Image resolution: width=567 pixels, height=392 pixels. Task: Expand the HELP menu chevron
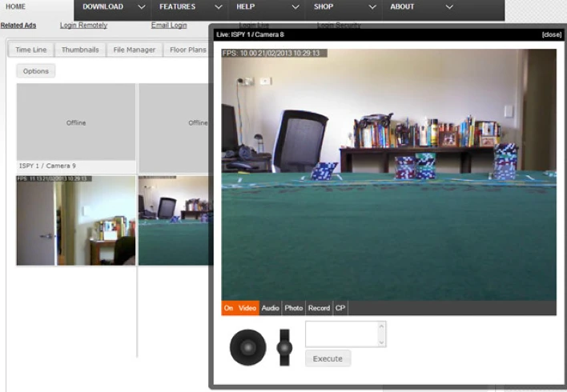[x=296, y=7]
